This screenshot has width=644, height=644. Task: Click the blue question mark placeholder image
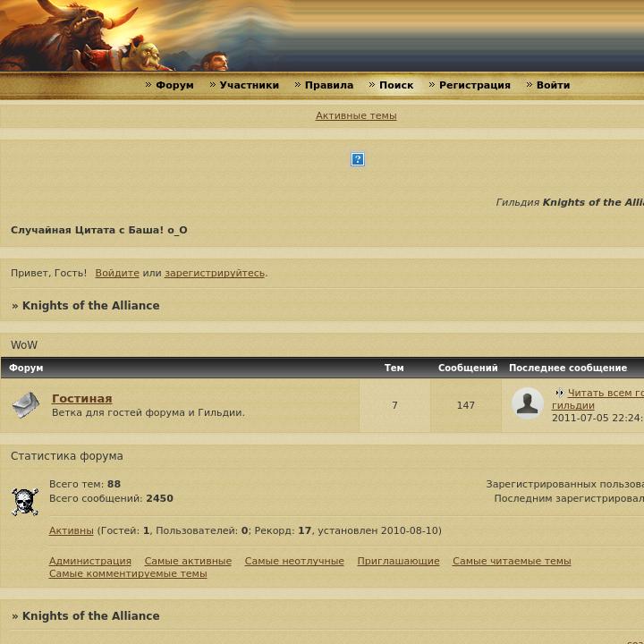click(x=358, y=159)
